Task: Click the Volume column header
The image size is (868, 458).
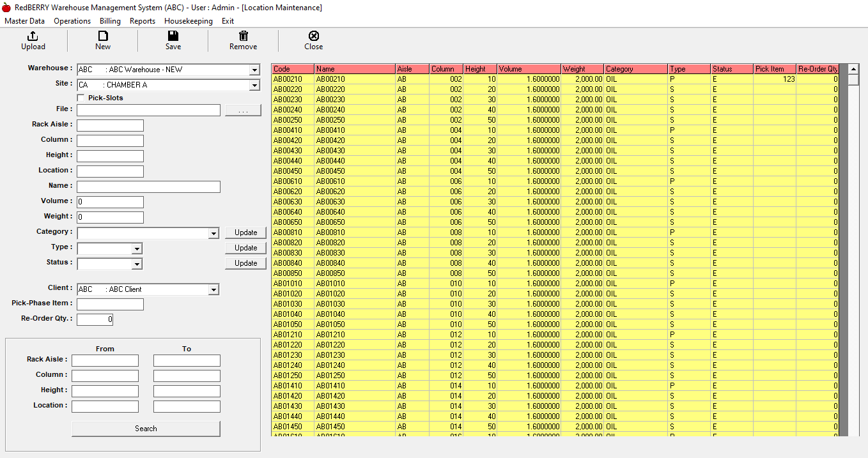Action: 529,69
